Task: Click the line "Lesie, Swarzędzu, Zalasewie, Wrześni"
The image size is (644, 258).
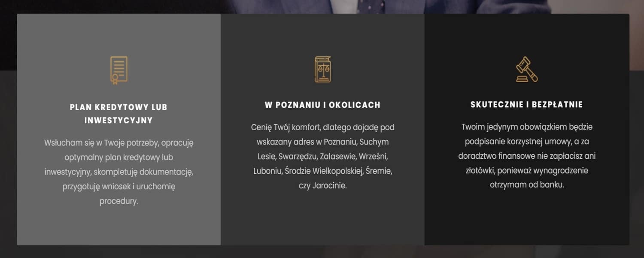Action: (x=323, y=157)
